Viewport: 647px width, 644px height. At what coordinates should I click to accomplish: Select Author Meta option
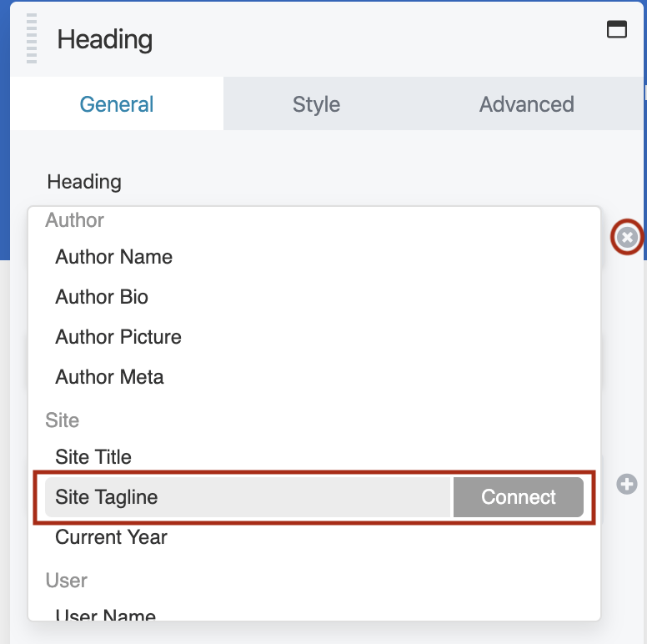click(x=109, y=377)
